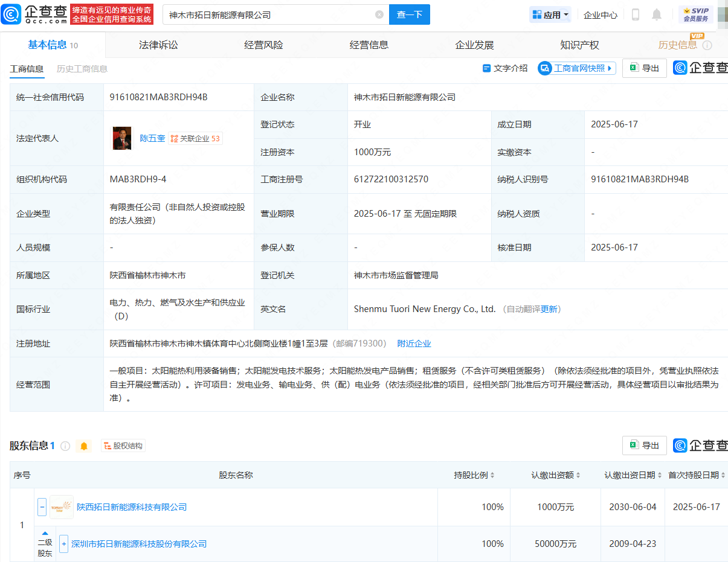Viewport: 728px width, 562px height.
Task: Open 股权结构 chart
Action: pyautogui.click(x=123, y=446)
